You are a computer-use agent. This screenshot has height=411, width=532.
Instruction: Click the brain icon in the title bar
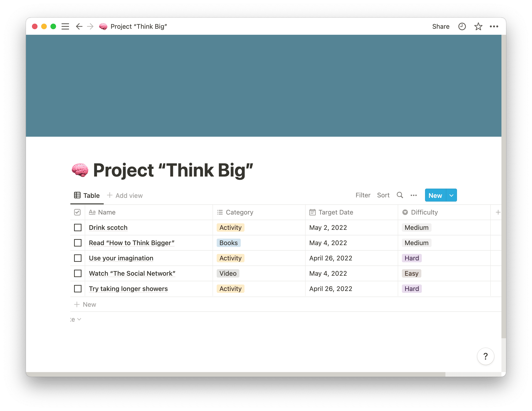click(x=103, y=26)
